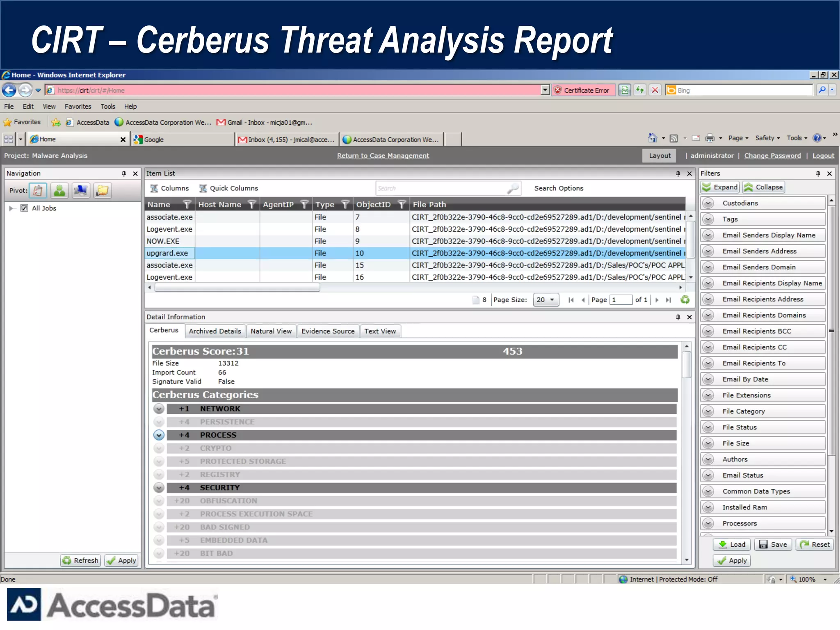Switch to the Evidence Source tab
This screenshot has width=840, height=630.
coord(328,331)
